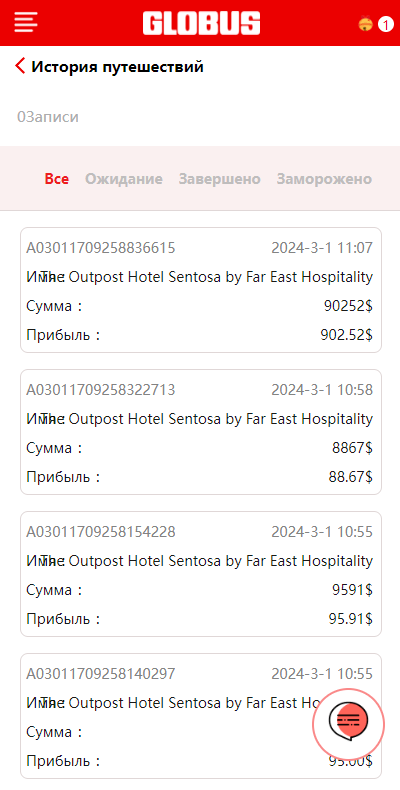Open order A03011709258140297 record
Image resolution: width=400 pixels, height=790 pixels.
(201, 716)
